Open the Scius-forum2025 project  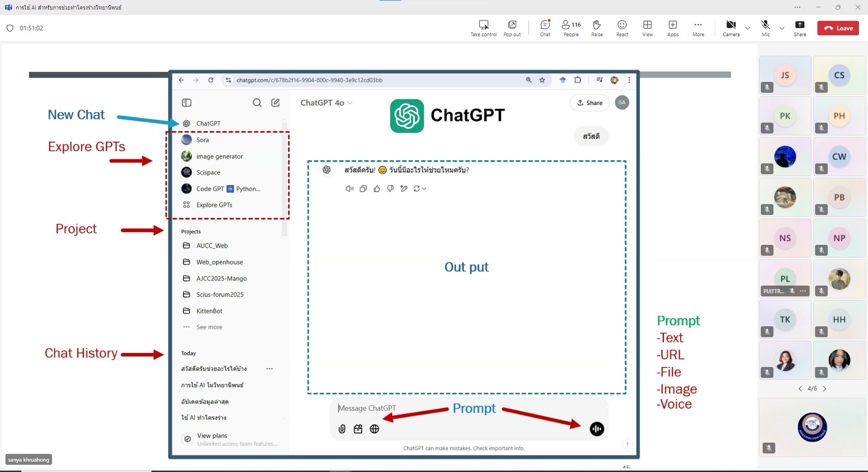pyautogui.click(x=220, y=294)
